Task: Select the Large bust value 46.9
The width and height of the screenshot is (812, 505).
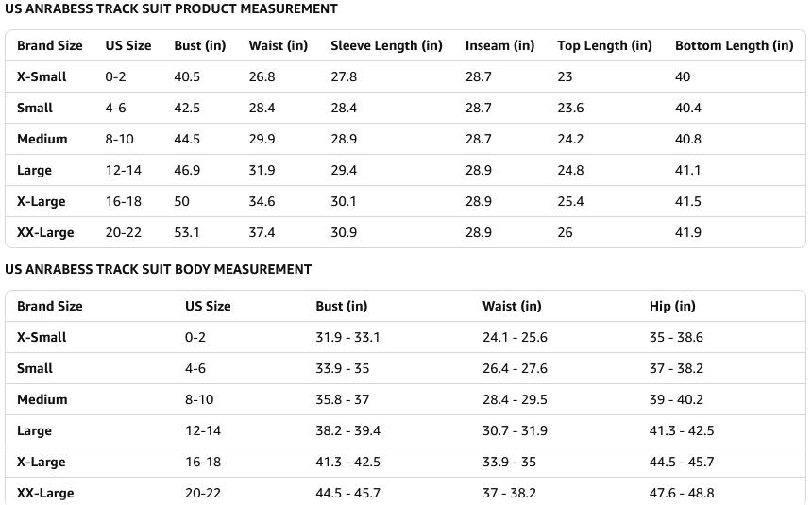Action: click(187, 171)
